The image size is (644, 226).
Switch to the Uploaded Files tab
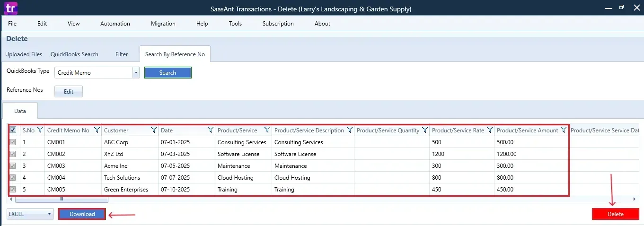click(x=24, y=54)
